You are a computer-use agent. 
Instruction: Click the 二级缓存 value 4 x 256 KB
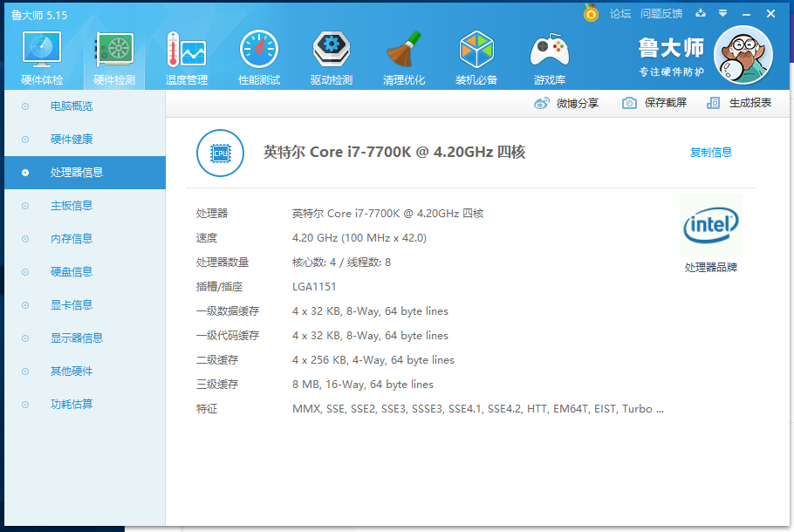373,360
